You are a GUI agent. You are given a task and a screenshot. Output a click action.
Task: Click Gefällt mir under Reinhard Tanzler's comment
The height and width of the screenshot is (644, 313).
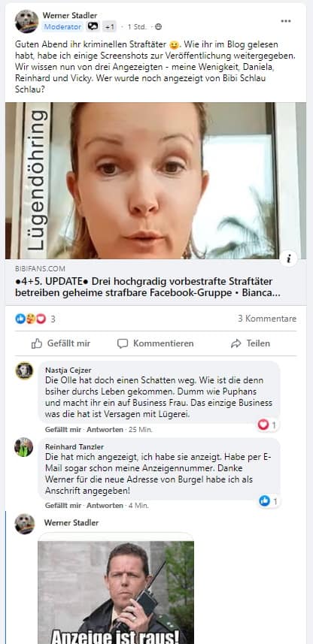(63, 506)
